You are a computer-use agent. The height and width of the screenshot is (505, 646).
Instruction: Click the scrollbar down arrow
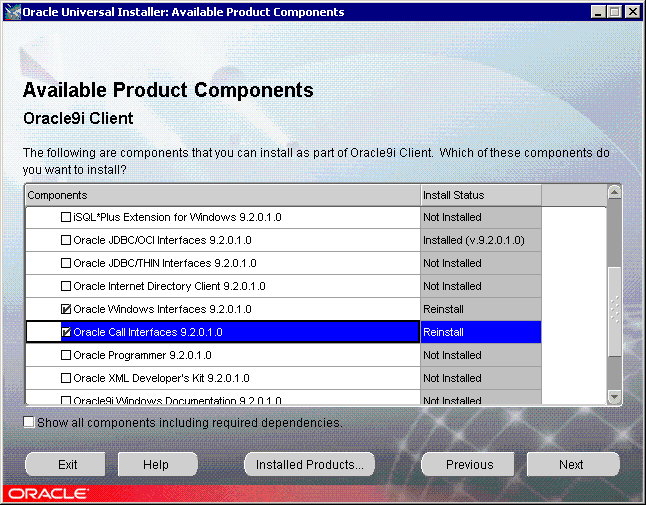(x=614, y=397)
